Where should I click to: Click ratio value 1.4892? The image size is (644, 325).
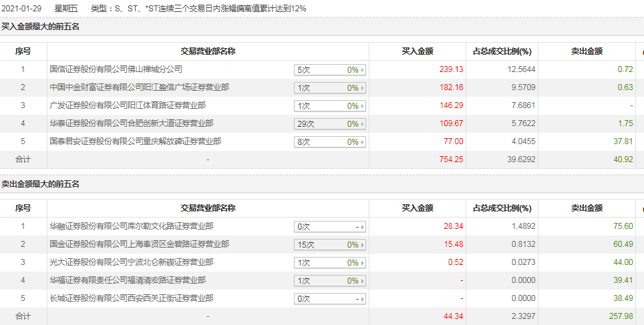pyautogui.click(x=523, y=226)
